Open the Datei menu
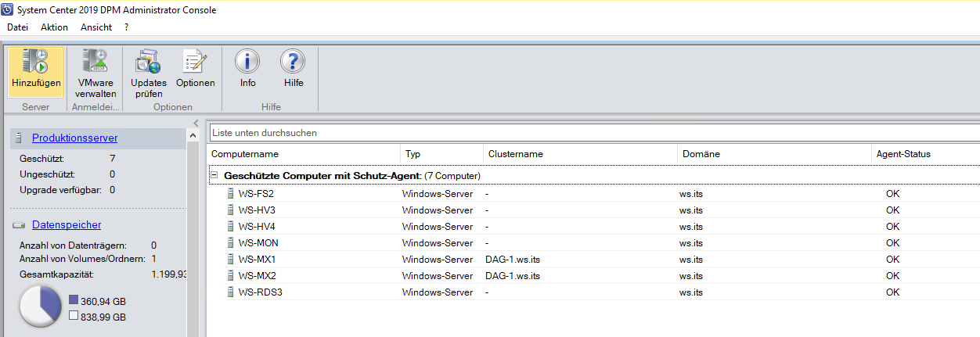The width and height of the screenshot is (980, 337). (x=17, y=27)
